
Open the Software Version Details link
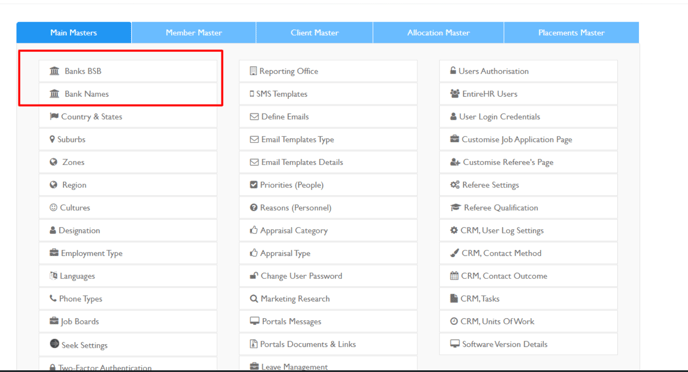[x=528, y=344]
